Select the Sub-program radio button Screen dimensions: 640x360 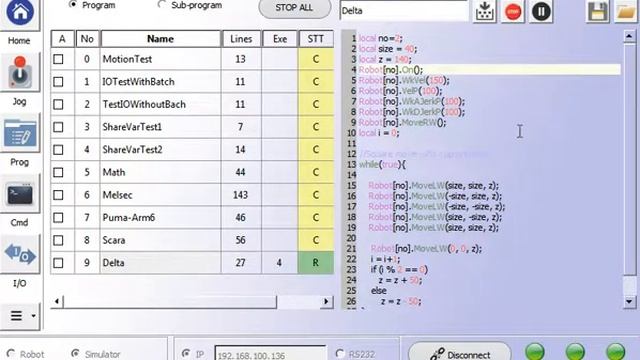pyautogui.click(x=162, y=4)
